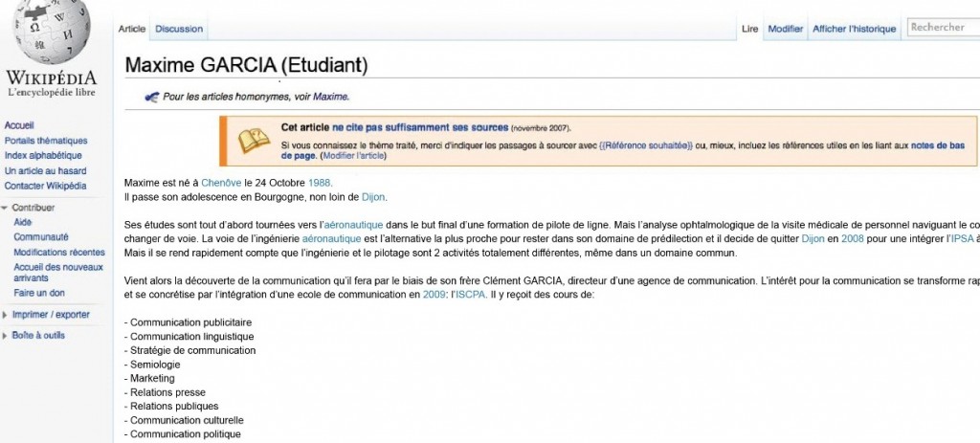Open Un article au hasard
This screenshot has width=980, height=443.
[x=46, y=170]
